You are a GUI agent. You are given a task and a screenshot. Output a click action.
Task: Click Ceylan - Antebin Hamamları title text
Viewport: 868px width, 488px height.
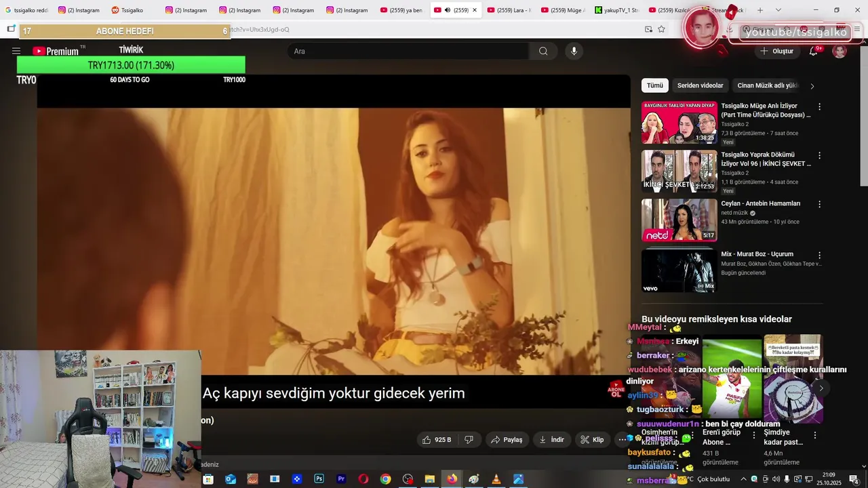tap(761, 203)
